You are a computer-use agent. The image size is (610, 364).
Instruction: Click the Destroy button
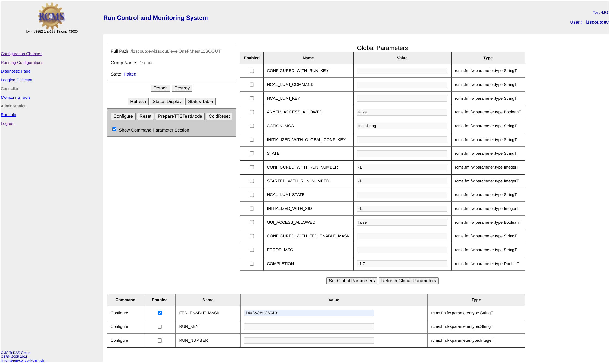[182, 88]
